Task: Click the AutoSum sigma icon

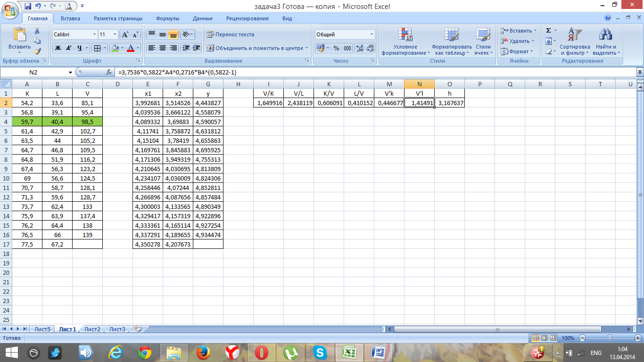Action: click(548, 31)
